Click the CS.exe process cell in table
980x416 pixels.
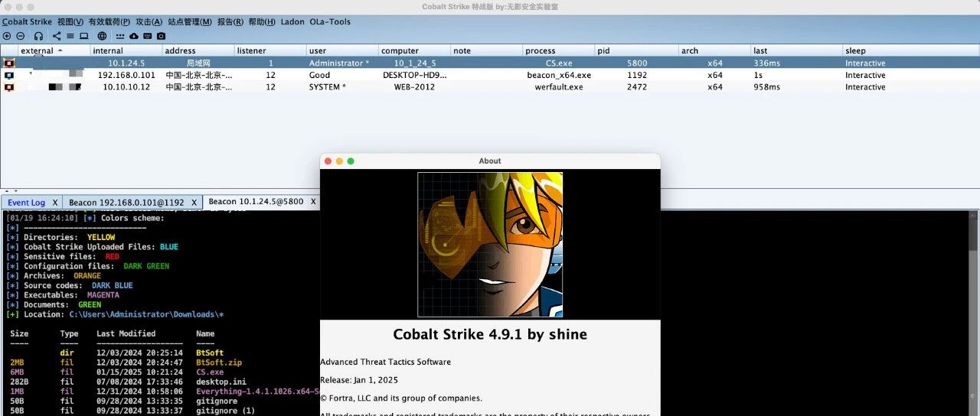(x=559, y=63)
